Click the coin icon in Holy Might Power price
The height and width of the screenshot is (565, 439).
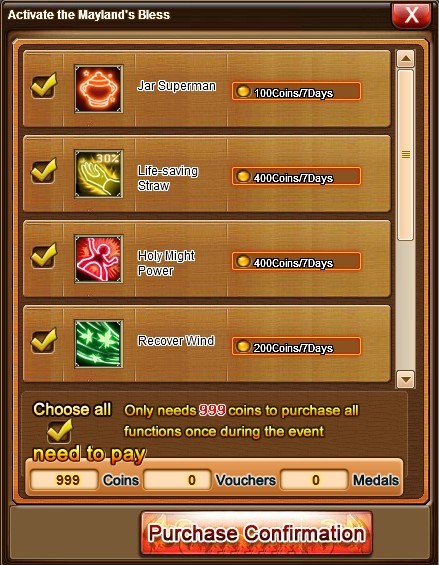tap(243, 261)
